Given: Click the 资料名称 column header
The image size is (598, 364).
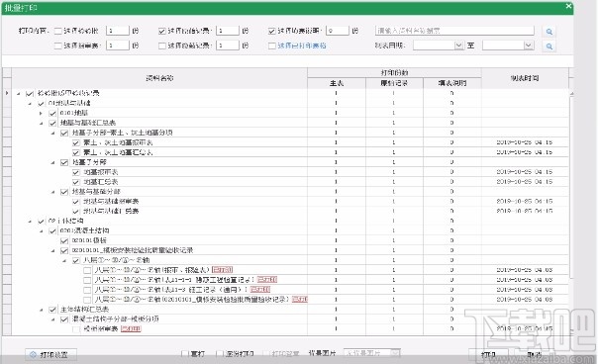Looking at the screenshot, I should pyautogui.click(x=159, y=78).
